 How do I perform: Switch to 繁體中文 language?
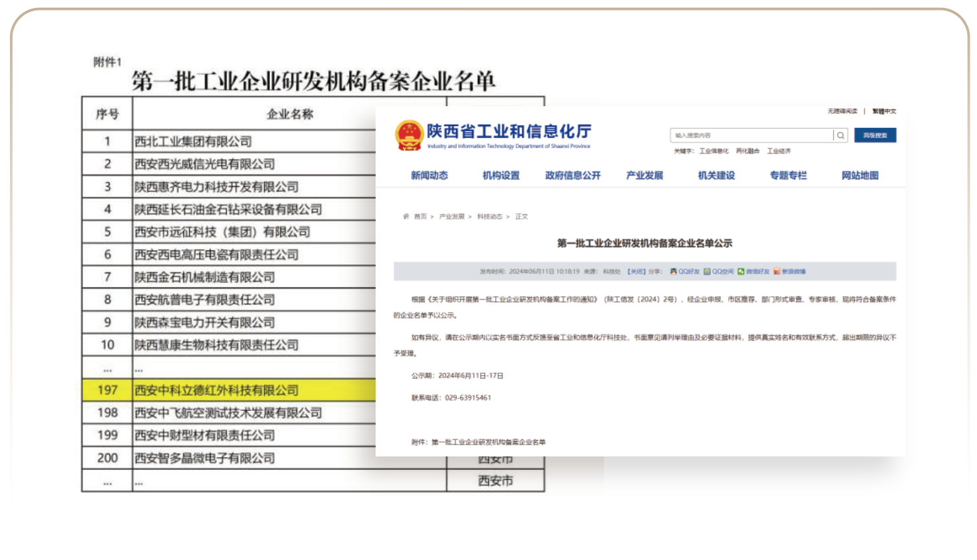[x=884, y=111]
